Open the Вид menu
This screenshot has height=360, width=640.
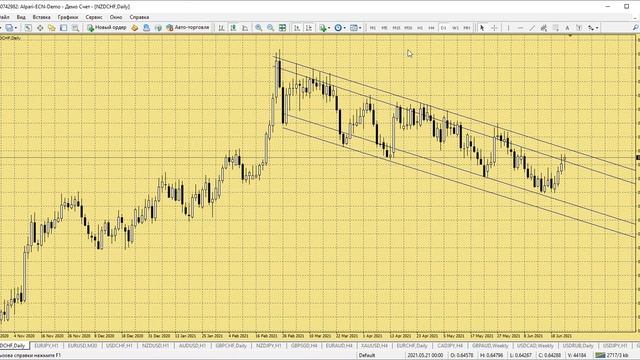(21, 17)
